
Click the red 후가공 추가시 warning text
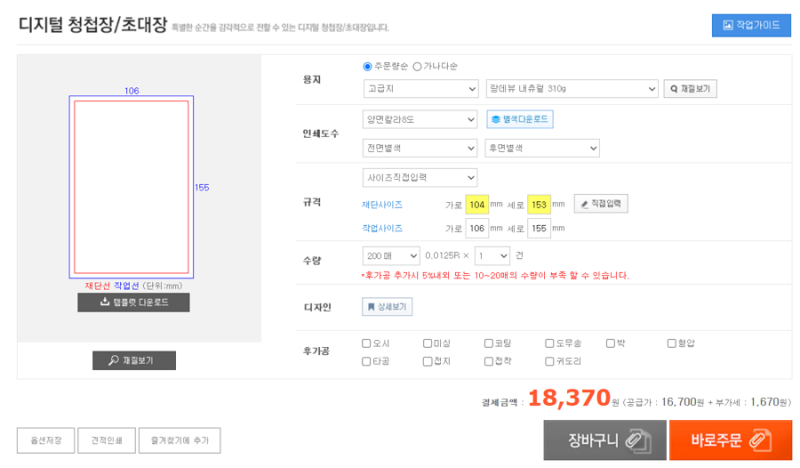[495, 276]
